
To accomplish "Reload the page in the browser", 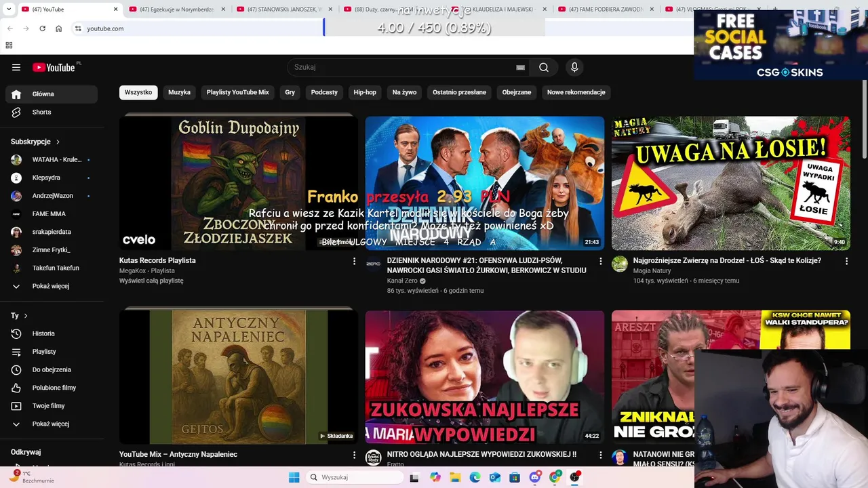I will tap(42, 28).
